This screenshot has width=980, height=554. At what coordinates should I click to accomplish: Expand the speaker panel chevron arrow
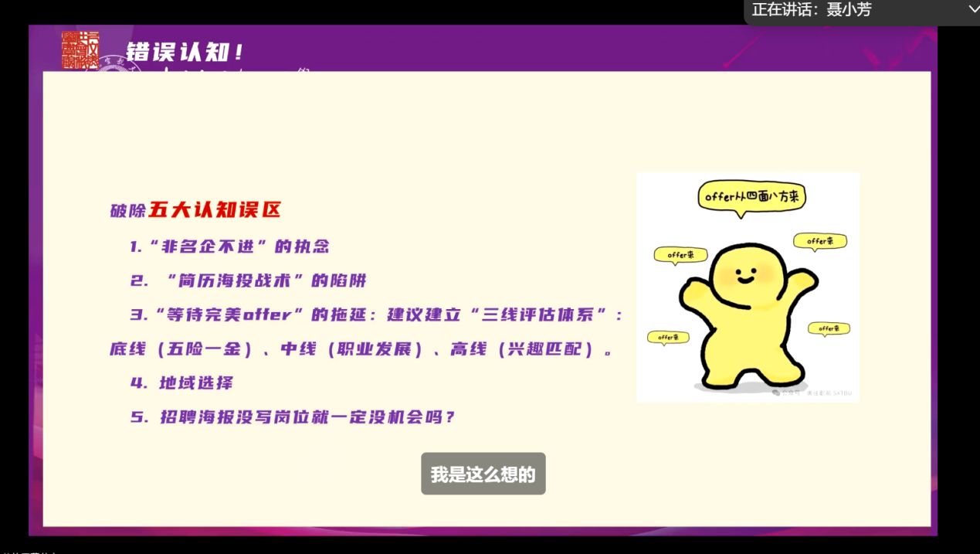pyautogui.click(x=972, y=9)
